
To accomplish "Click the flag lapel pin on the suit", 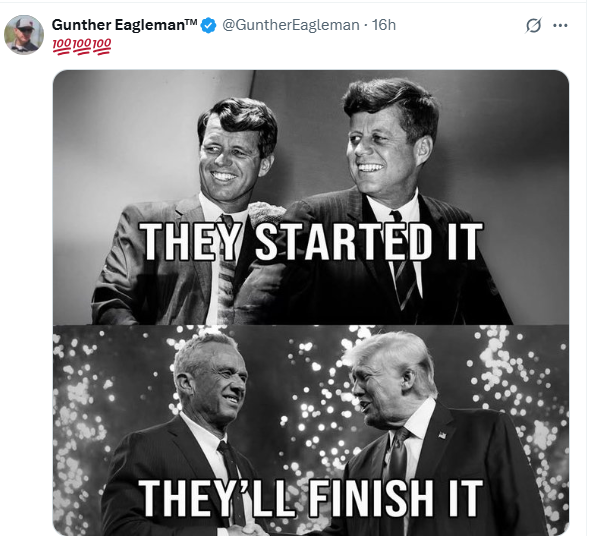I will tap(442, 435).
